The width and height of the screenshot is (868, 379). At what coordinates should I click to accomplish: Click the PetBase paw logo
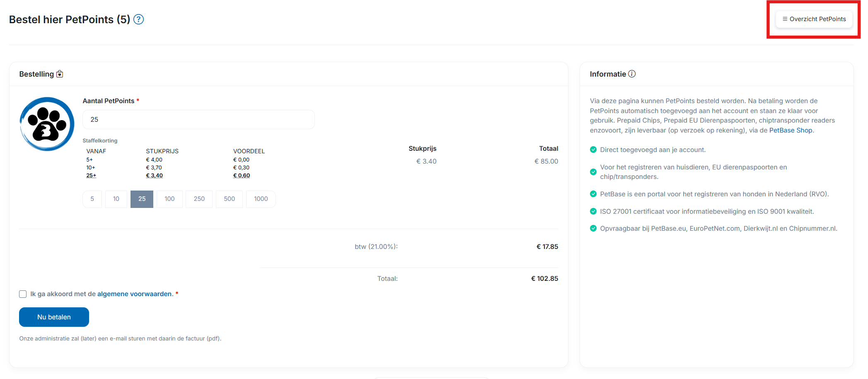47,124
